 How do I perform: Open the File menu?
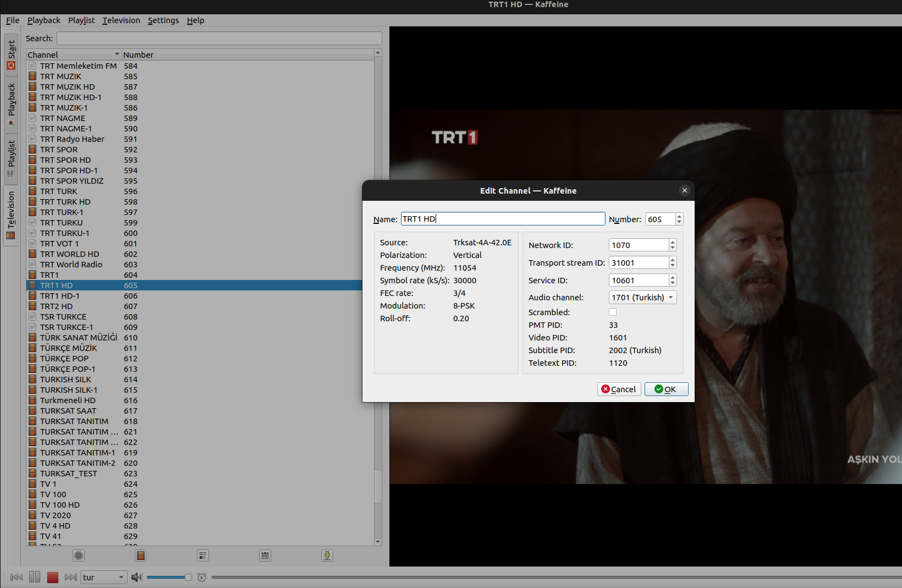[x=13, y=20]
